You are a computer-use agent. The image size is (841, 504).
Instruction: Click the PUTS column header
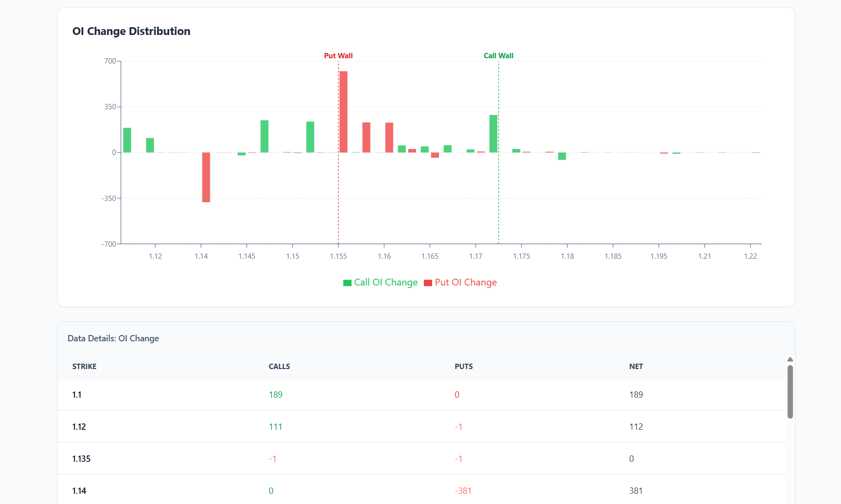(464, 367)
